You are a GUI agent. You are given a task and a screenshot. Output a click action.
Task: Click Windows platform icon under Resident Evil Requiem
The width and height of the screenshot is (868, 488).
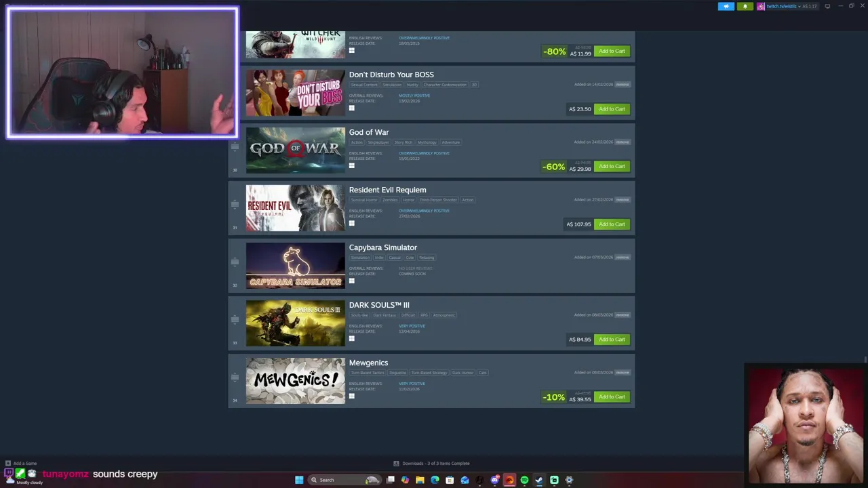pos(351,223)
